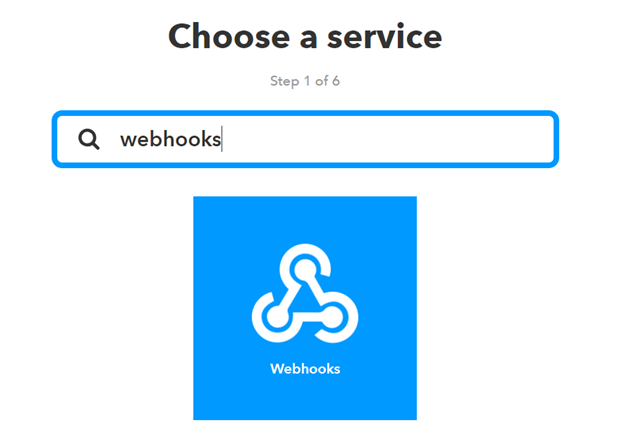Click the word 'service' in the title
Image resolution: width=619 pixels, height=444 pixels.
pos(384,36)
